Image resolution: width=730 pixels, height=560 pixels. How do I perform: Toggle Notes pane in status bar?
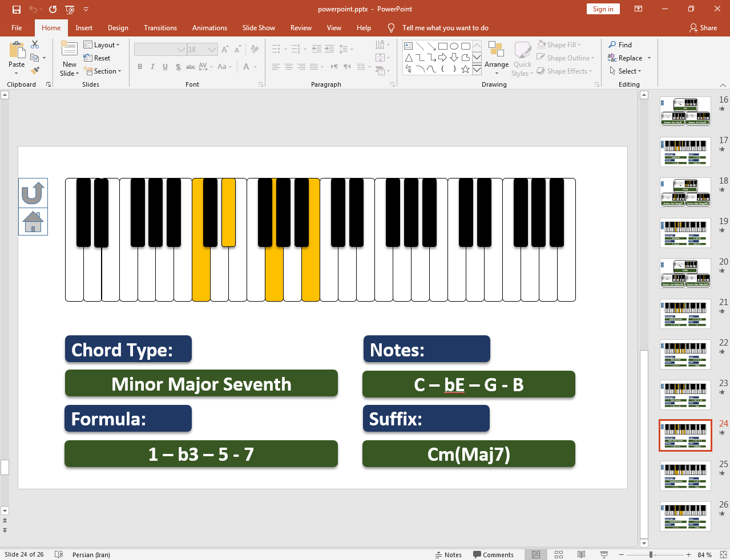449,554
